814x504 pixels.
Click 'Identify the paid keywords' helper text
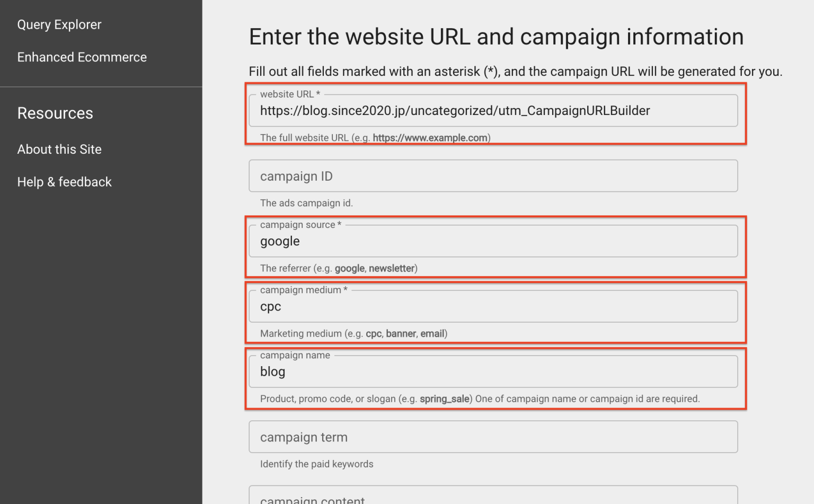316,464
